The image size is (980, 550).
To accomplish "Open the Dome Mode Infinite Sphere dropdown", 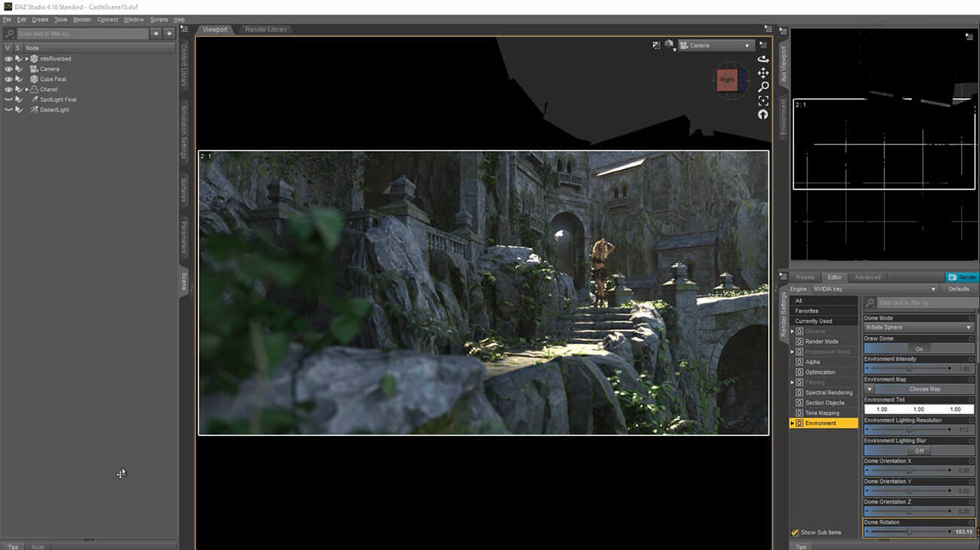I will click(918, 327).
